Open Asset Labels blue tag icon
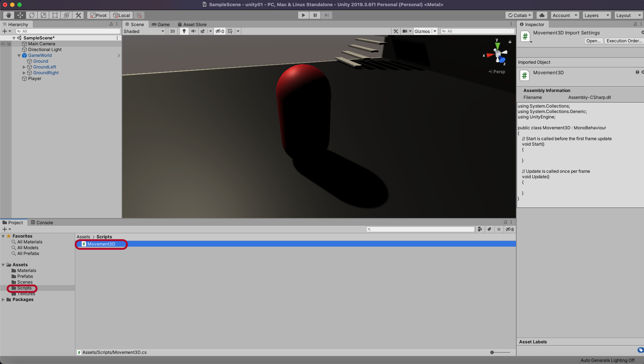Viewport: 644px width, 364px height. pyautogui.click(x=640, y=350)
